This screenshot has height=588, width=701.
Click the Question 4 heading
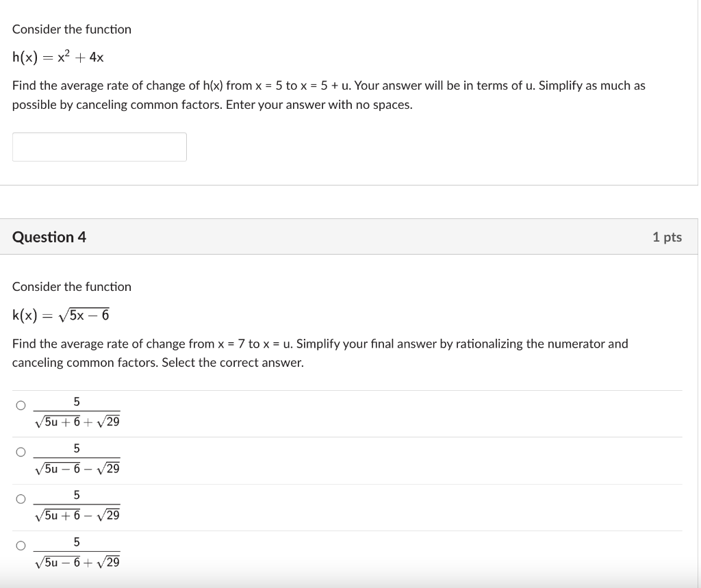[x=48, y=237]
